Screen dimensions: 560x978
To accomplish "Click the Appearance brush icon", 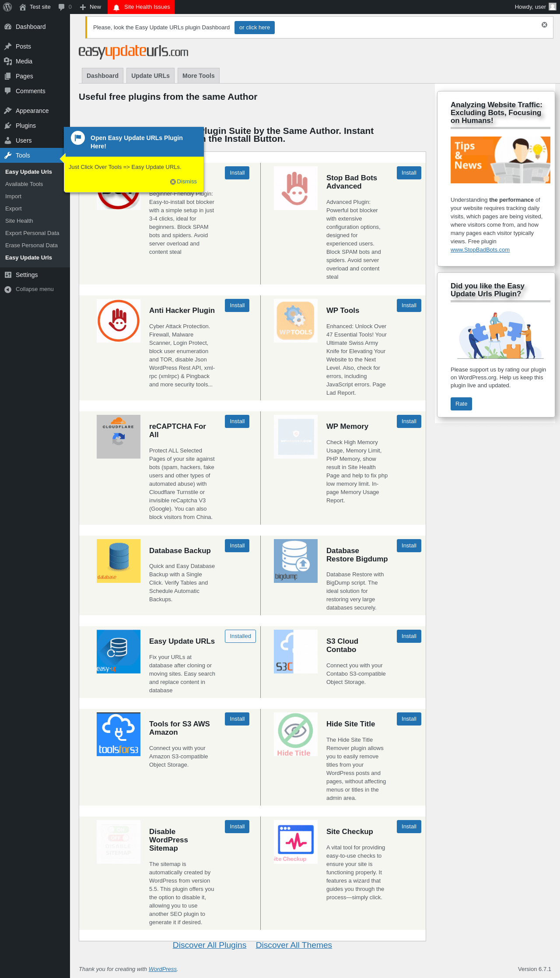I will 8,111.
